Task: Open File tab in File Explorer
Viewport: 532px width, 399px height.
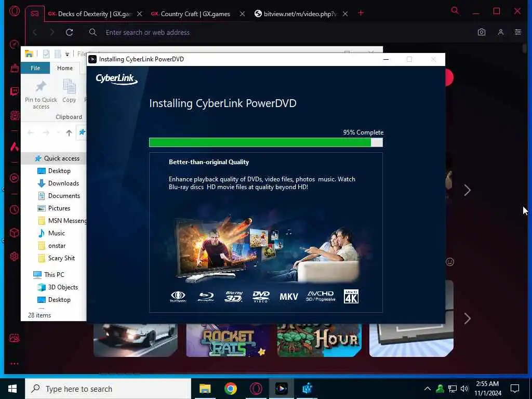Action: 35,68
